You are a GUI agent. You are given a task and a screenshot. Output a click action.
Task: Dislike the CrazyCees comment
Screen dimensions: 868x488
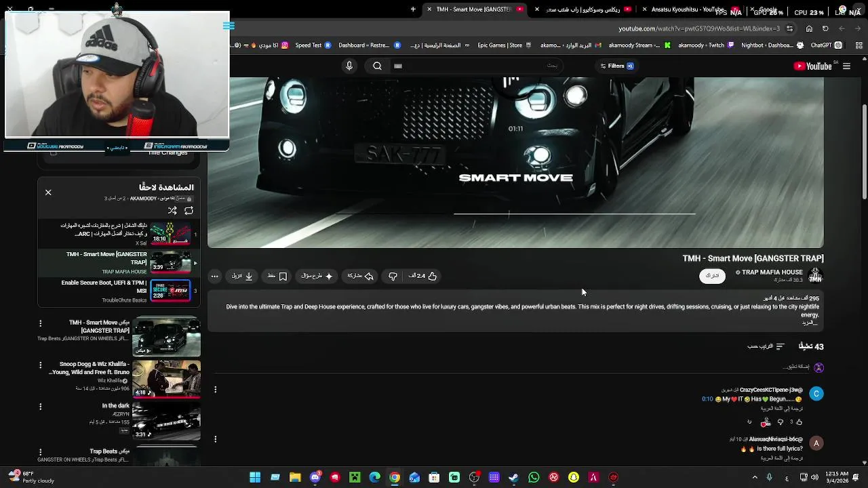781,422
